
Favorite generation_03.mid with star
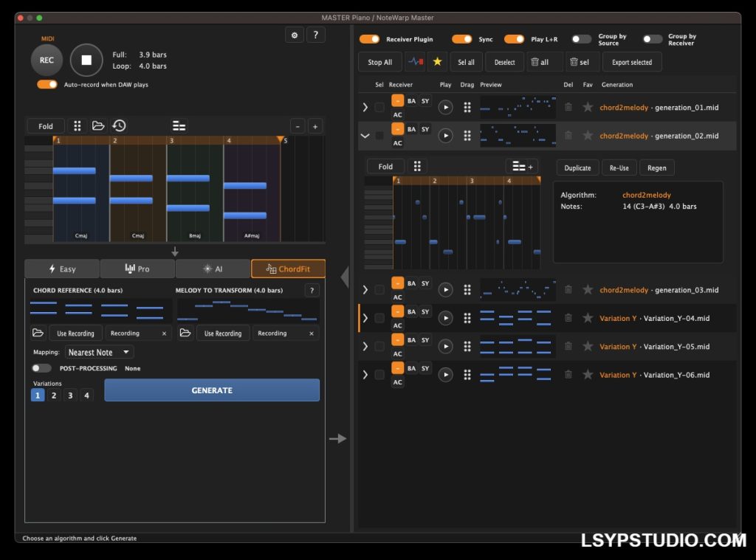coord(587,290)
